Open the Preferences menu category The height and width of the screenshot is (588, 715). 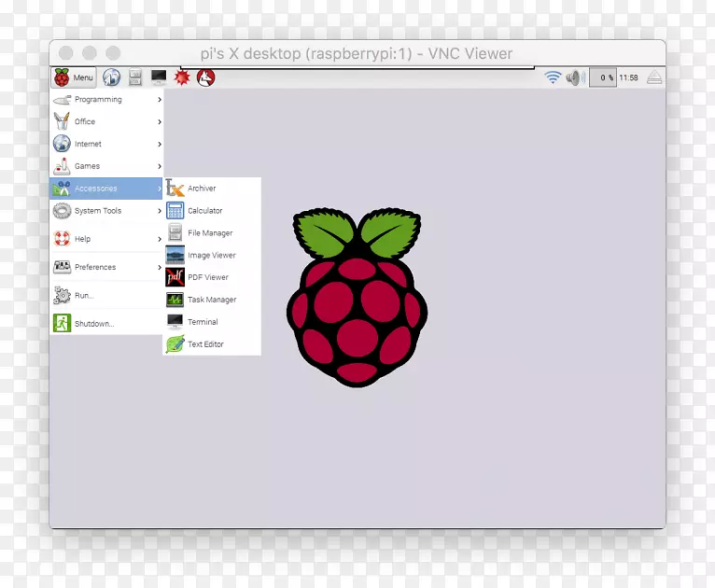(x=106, y=267)
